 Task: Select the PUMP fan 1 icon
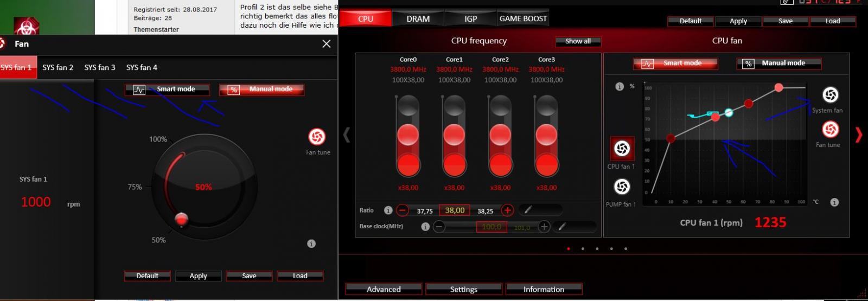click(622, 187)
